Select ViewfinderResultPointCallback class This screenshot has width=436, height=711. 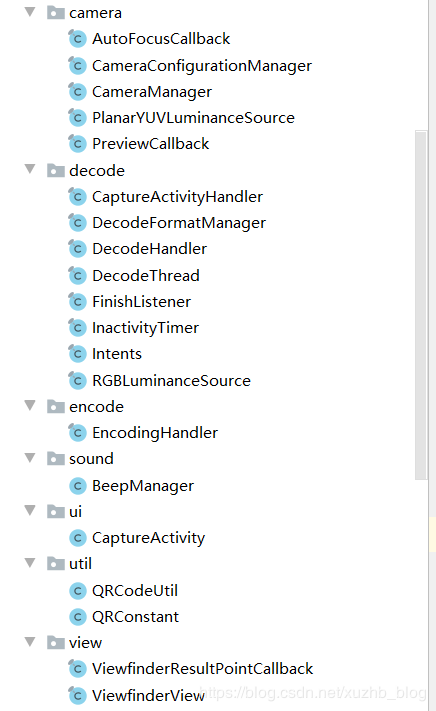(203, 669)
